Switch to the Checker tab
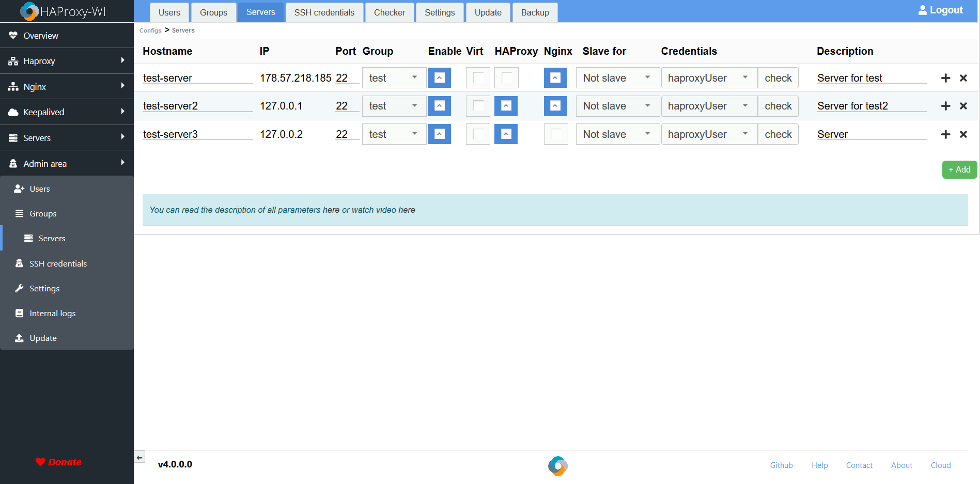980x484 pixels. pos(389,12)
